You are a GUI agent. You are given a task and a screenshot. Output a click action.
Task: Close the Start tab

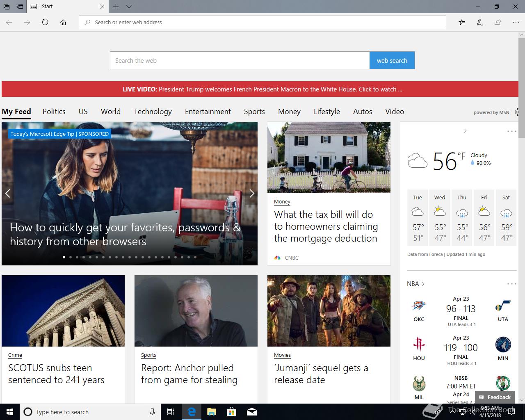[102, 7]
